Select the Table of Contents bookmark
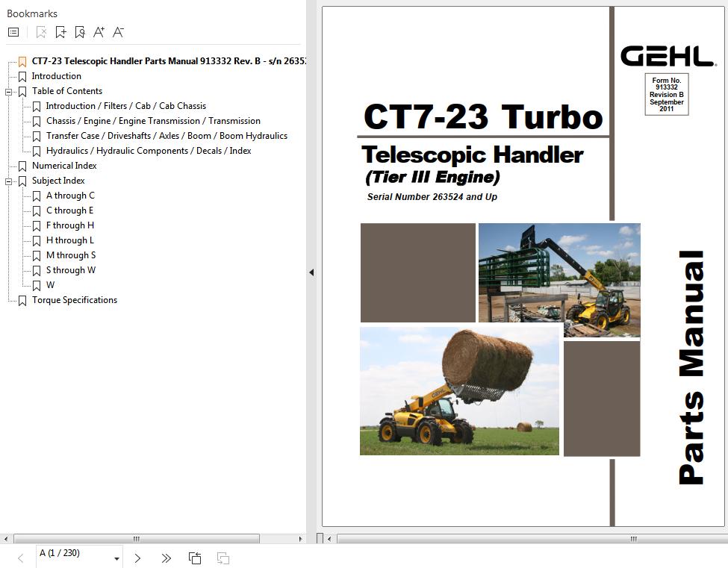Viewport: 728px width, 568px height. 67,91
